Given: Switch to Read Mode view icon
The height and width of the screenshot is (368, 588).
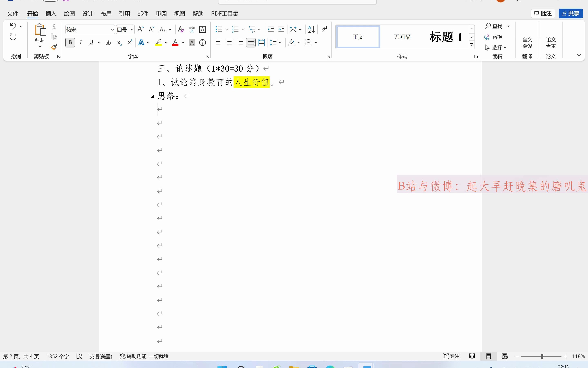Looking at the screenshot, I should [x=472, y=356].
